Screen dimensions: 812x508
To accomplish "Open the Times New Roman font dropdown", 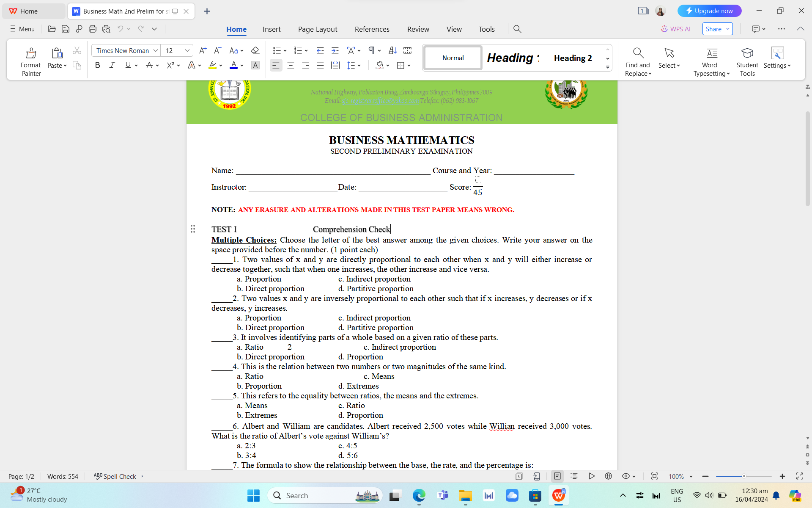I will click(155, 50).
